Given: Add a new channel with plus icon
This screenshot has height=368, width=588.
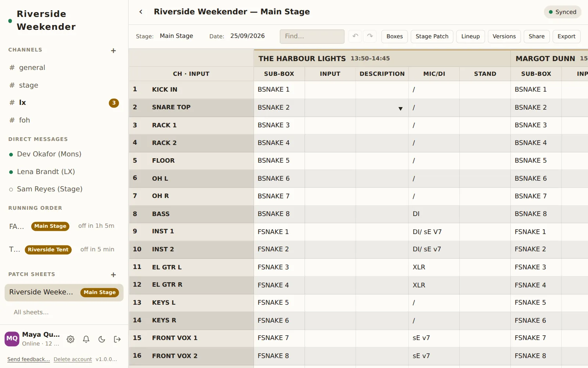Looking at the screenshot, I should click(x=114, y=51).
